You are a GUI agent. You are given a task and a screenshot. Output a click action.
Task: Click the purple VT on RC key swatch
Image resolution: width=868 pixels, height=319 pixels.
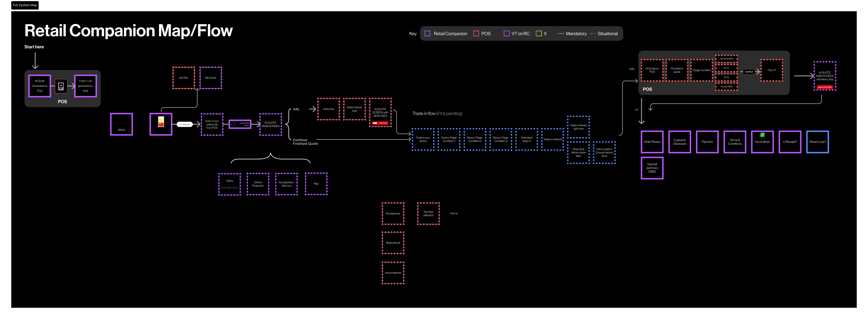[506, 34]
